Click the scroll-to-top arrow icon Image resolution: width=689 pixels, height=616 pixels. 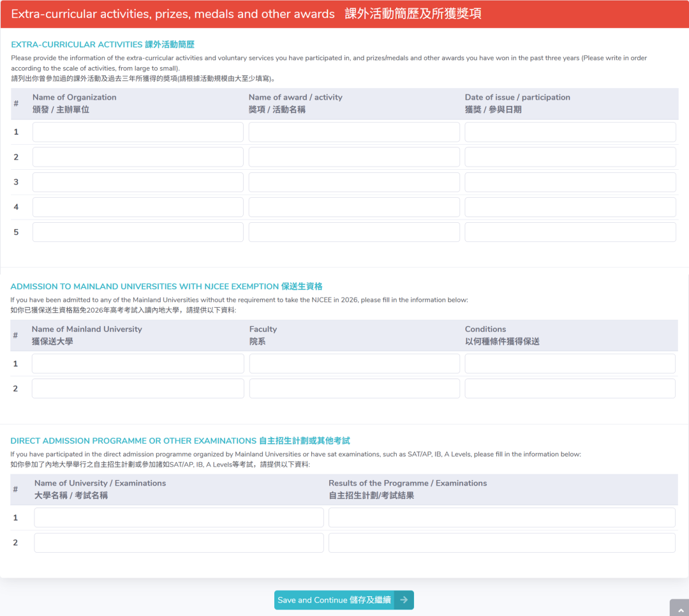[x=679, y=608]
